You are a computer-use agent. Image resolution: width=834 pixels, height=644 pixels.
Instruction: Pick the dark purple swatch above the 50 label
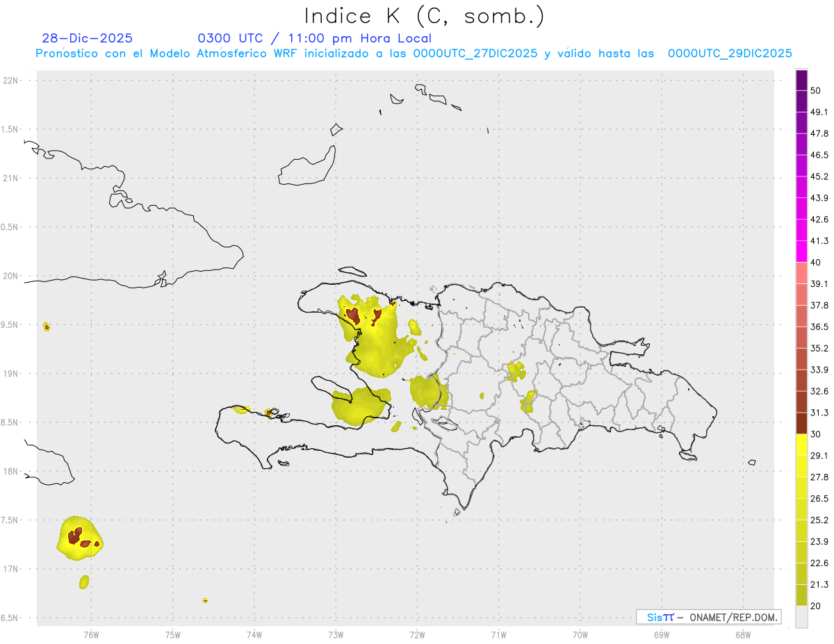801,80
